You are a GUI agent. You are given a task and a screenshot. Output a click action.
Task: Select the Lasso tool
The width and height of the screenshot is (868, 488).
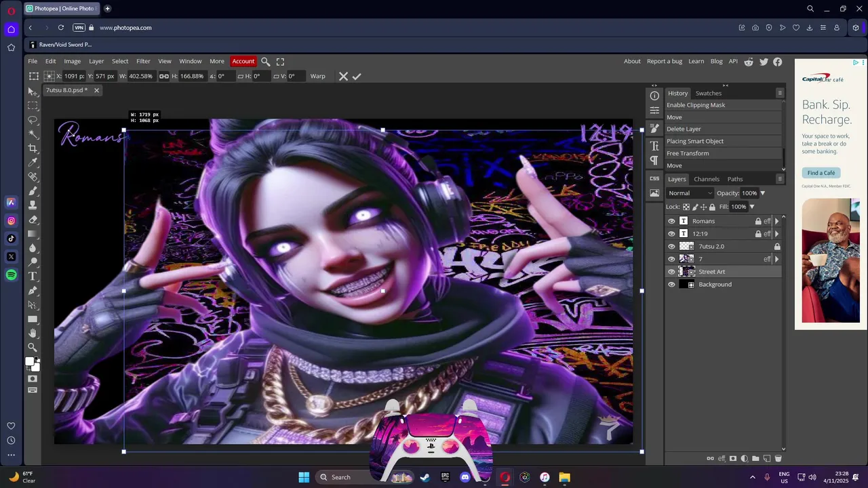(33, 120)
